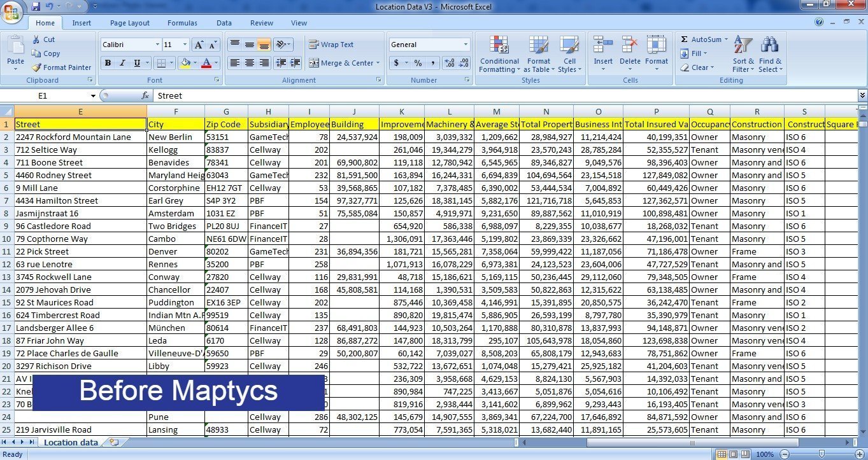The image size is (868, 460).
Task: Expand the Merge & Center options arrow
Action: 378,63
